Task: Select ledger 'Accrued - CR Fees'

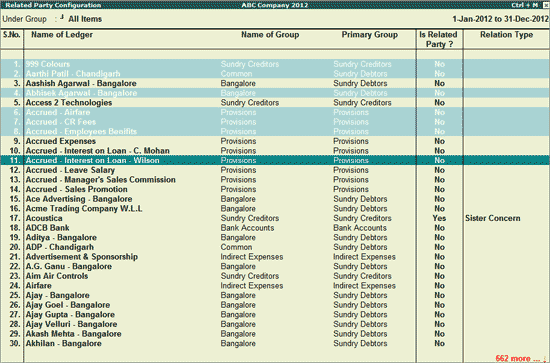Action: [x=61, y=122]
